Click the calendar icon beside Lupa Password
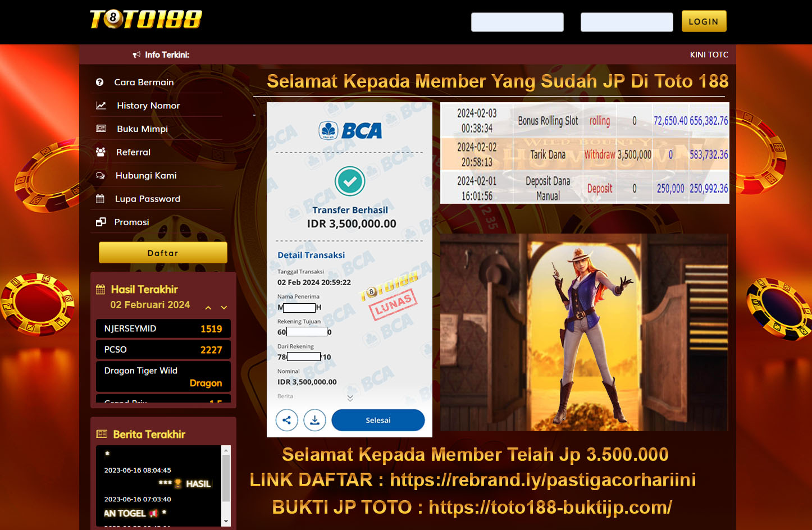The height and width of the screenshot is (530, 812). pos(100,198)
